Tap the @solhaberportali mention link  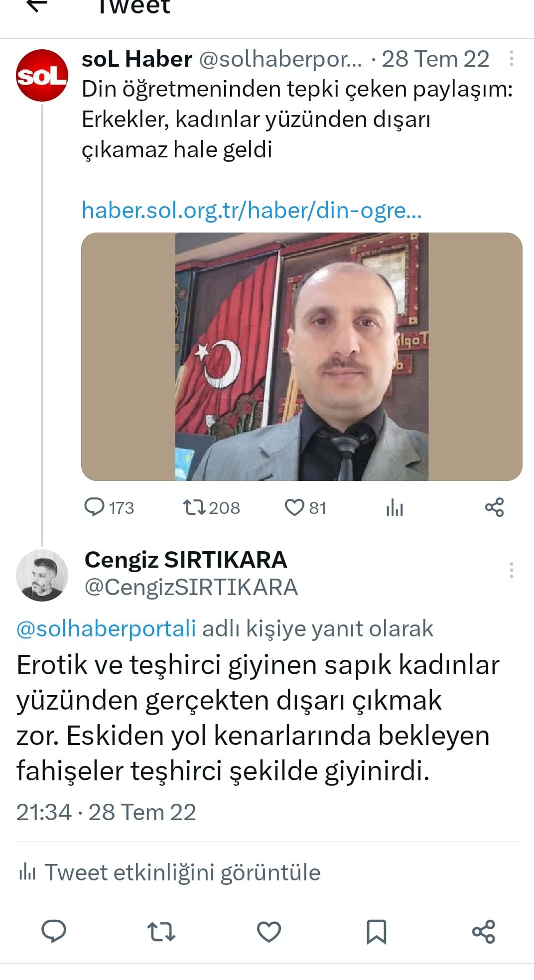[106, 628]
